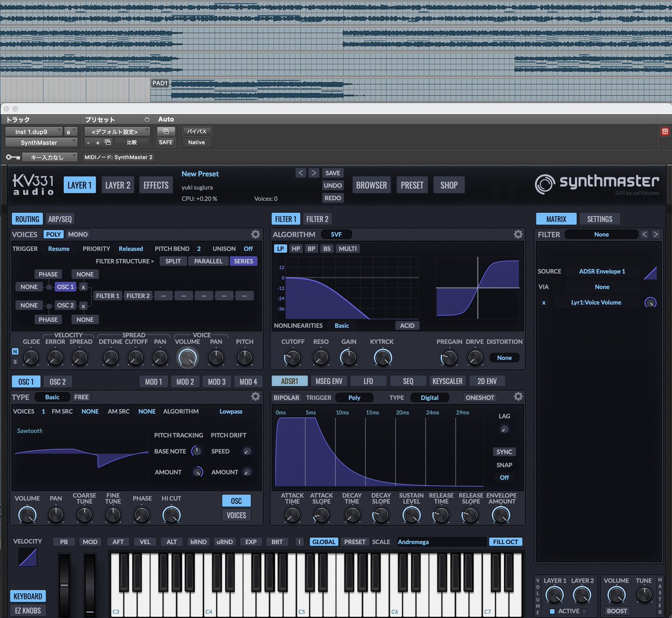Viewport: 672px width, 618px height.
Task: Click the master Tune knob
Action: [x=644, y=594]
